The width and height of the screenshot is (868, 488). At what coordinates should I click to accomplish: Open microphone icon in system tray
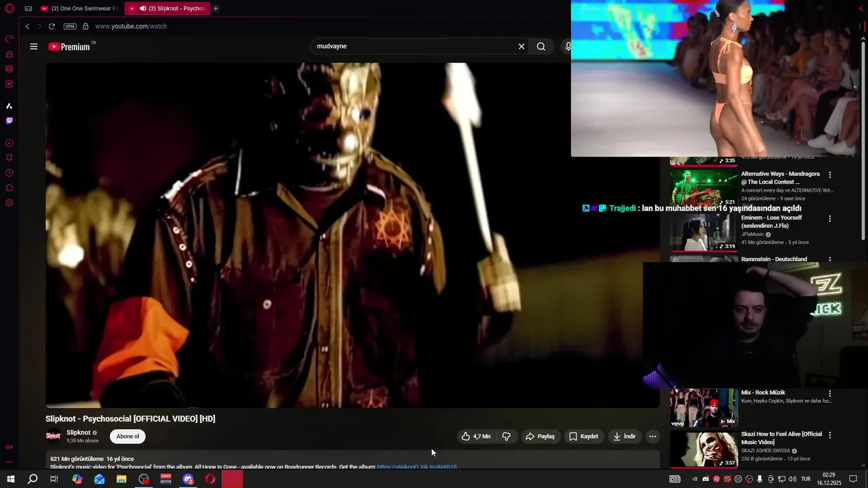click(759, 479)
